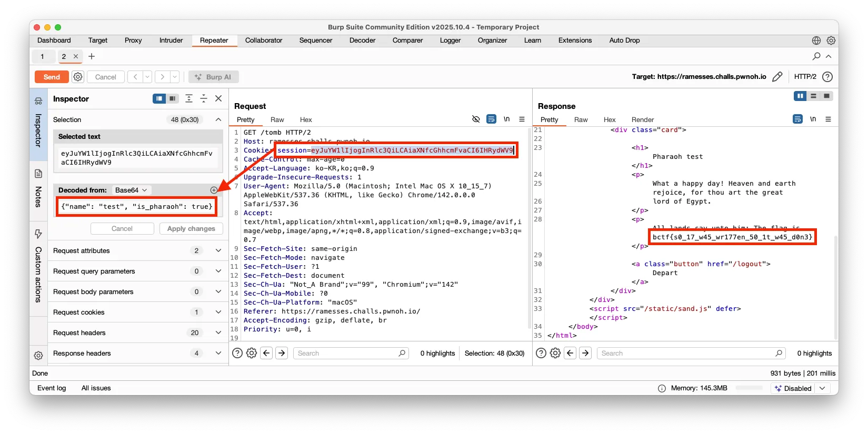Open the Event log

point(52,388)
